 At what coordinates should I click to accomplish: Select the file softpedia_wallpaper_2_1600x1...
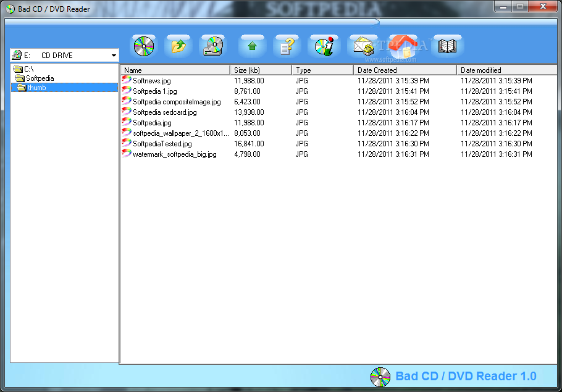click(180, 133)
